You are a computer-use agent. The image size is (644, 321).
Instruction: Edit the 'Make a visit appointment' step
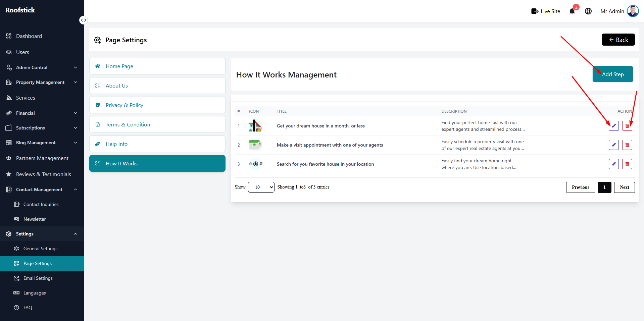click(613, 145)
